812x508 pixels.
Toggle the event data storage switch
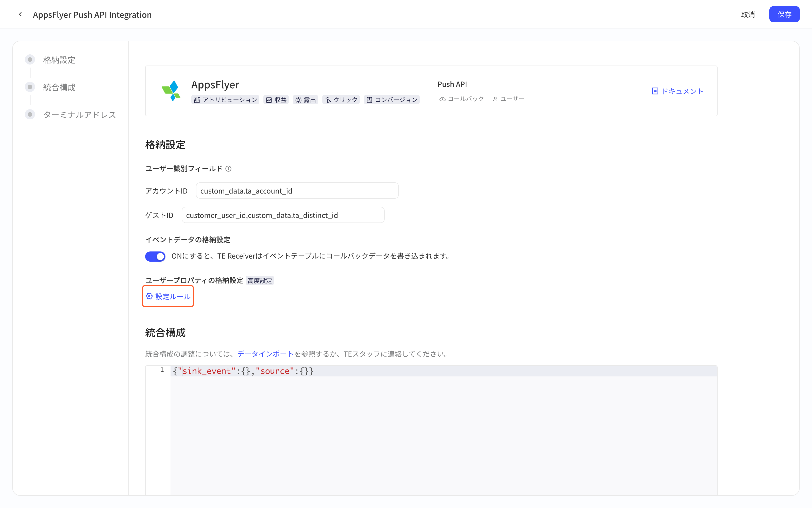click(155, 256)
